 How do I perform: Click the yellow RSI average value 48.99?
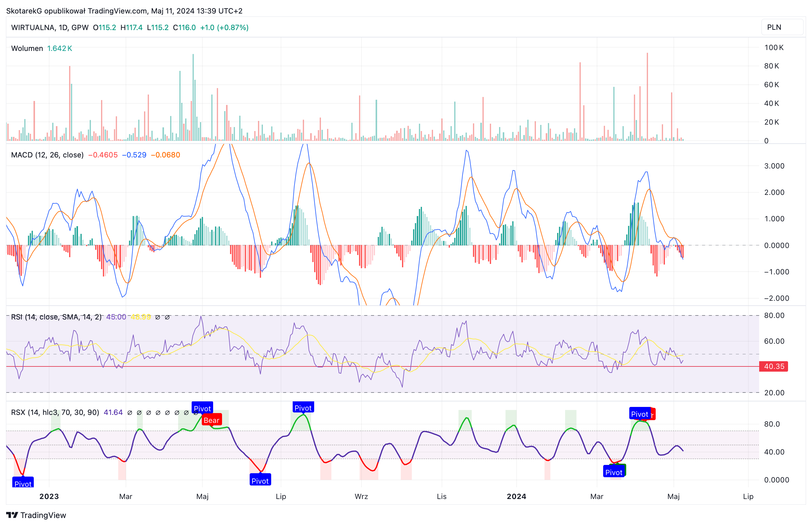click(141, 317)
